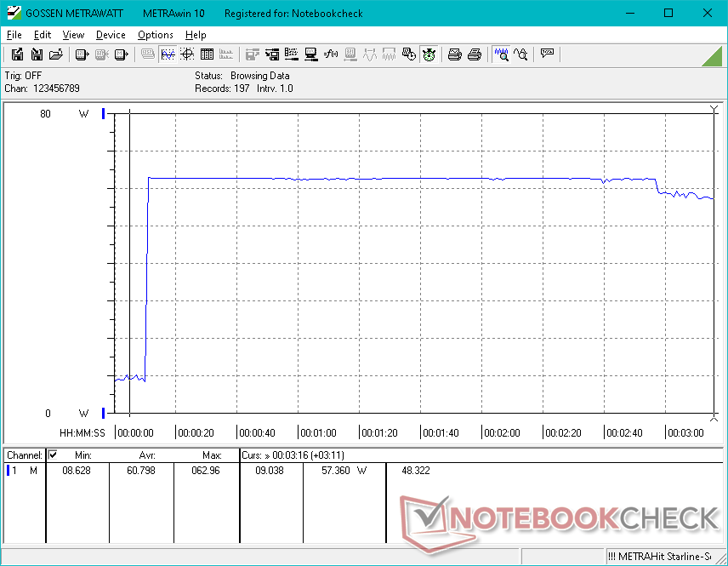
Task: Switch to the data table view icon
Action: pos(207,54)
